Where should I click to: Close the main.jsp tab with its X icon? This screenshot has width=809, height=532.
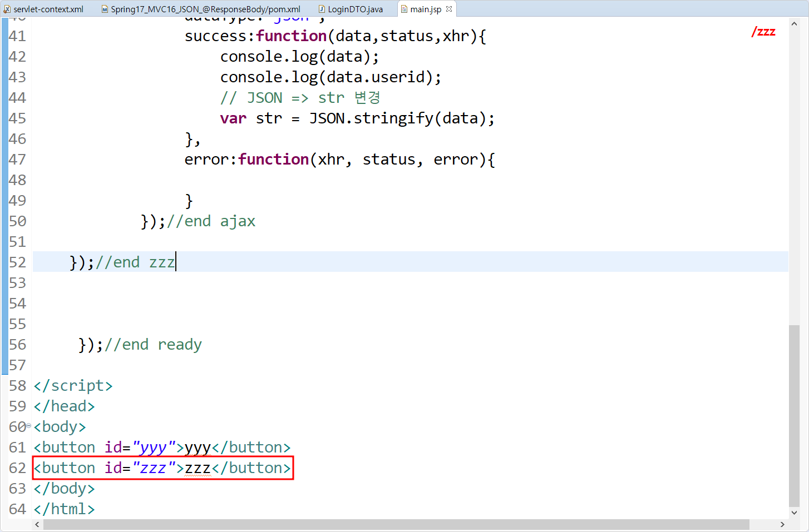[x=449, y=9]
